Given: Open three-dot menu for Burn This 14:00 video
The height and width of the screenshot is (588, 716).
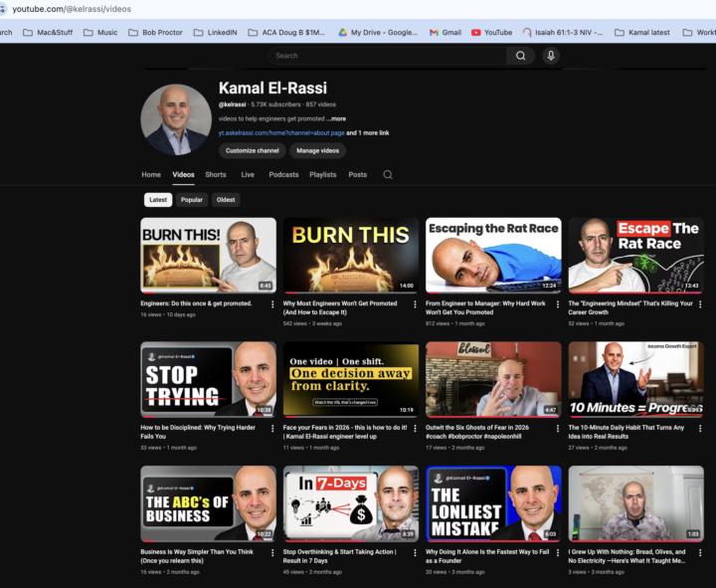Looking at the screenshot, I should (416, 304).
